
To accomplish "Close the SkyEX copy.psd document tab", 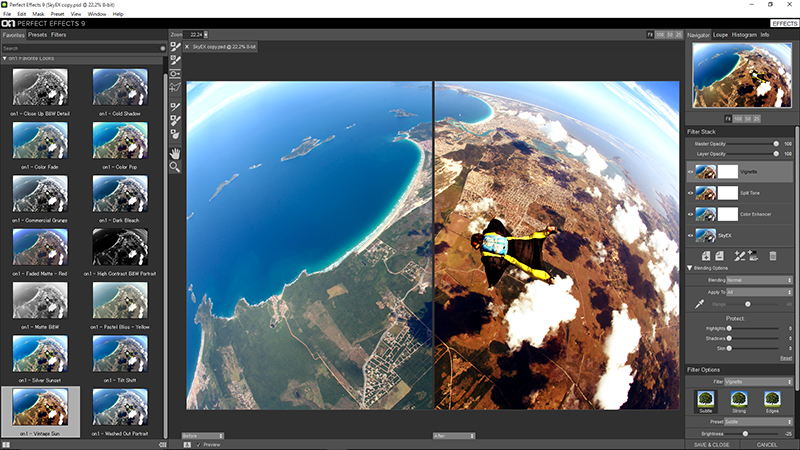I will tap(187, 46).
